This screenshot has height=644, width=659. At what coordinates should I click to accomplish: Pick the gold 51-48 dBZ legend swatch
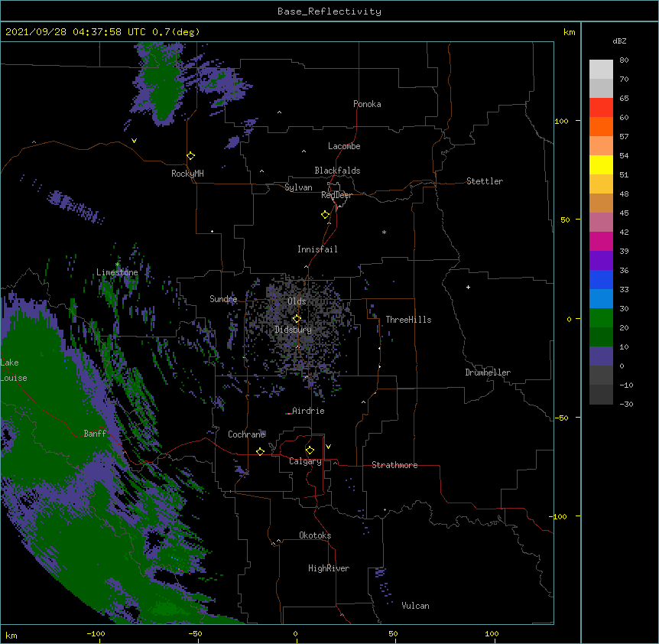tap(601, 184)
